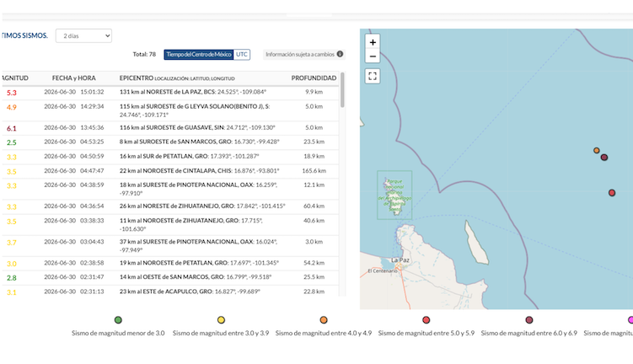Sort by FECHA y HORA column header
Viewport: 633px width, 364px height.
pos(74,78)
